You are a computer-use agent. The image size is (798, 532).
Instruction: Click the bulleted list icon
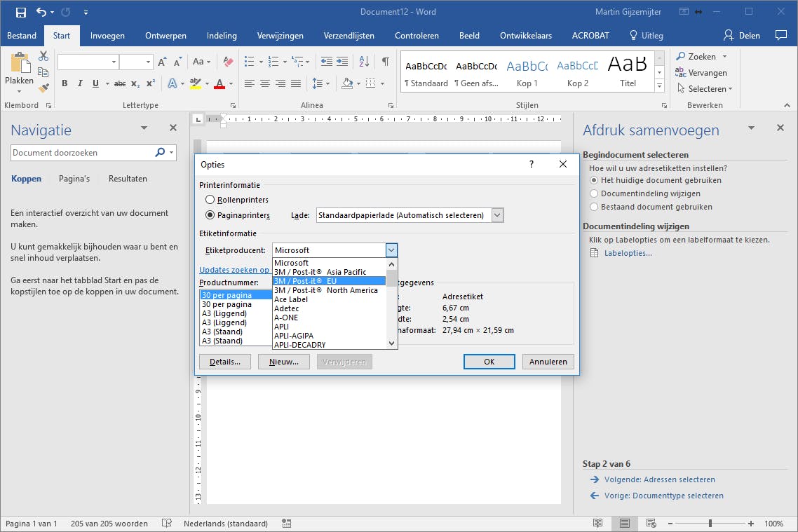[249, 62]
